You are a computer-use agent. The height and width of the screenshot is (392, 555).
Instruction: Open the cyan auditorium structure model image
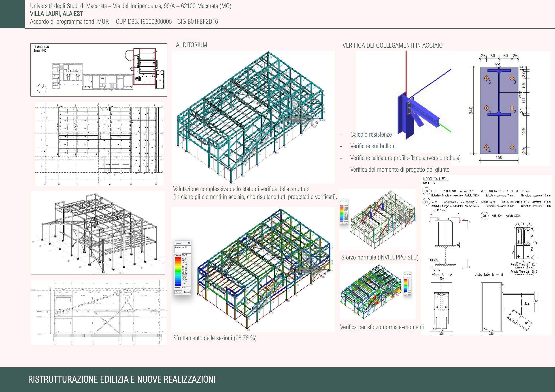tap(253, 117)
